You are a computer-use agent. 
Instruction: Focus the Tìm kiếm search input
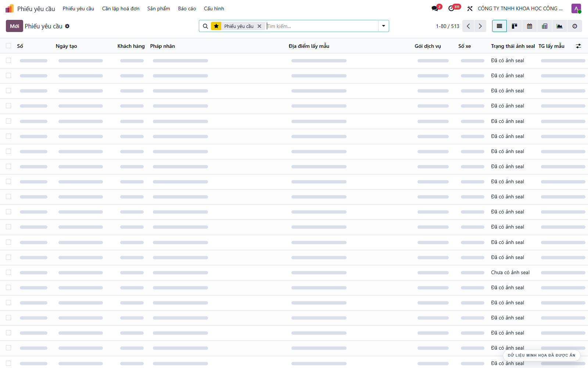(x=322, y=26)
